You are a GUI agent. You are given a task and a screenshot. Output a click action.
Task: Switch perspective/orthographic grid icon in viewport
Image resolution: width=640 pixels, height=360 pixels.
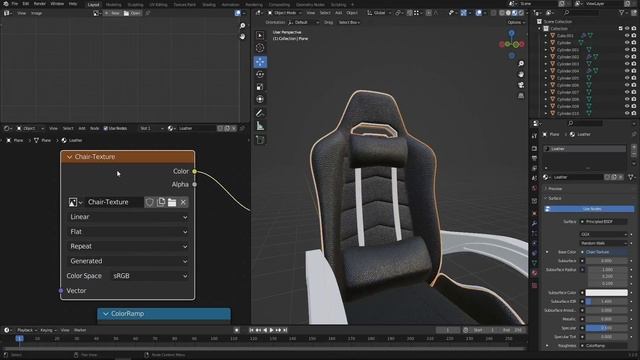pyautogui.click(x=521, y=96)
